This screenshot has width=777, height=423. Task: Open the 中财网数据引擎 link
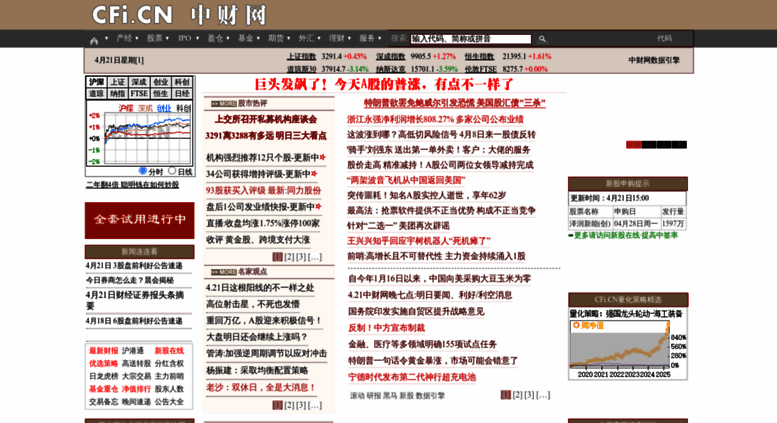(x=654, y=60)
